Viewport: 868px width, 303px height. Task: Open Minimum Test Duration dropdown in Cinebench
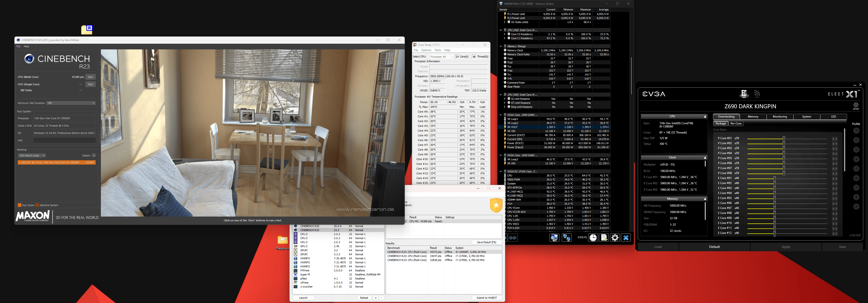[x=71, y=103]
